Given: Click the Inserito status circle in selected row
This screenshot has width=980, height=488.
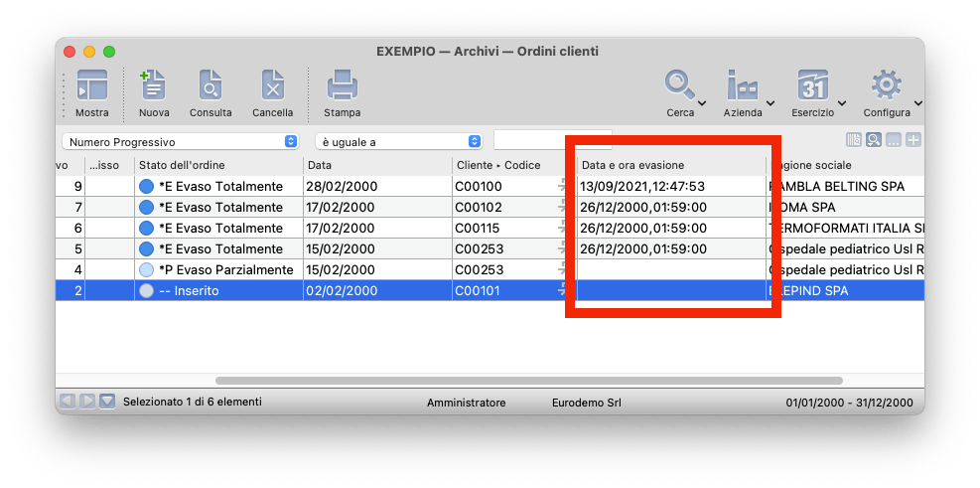Looking at the screenshot, I should pos(147,291).
